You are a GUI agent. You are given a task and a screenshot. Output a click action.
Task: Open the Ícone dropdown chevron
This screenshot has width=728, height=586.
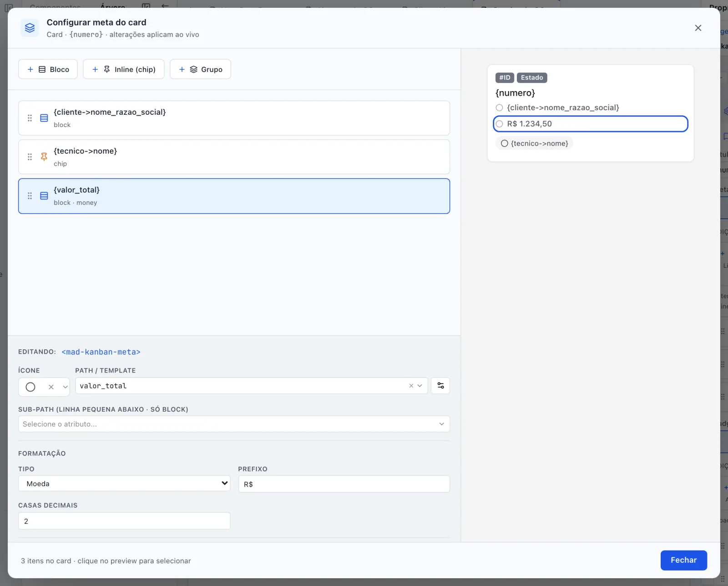click(x=65, y=387)
